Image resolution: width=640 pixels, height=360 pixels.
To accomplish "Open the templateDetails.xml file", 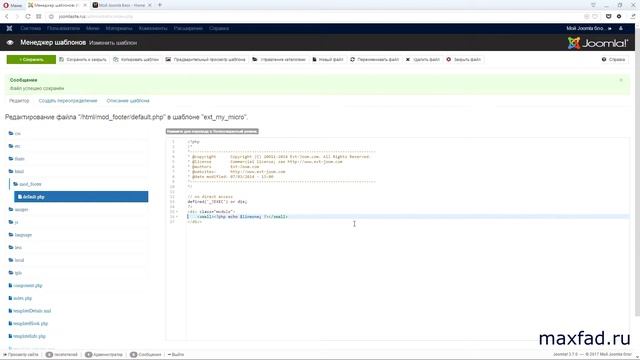I will pyautogui.click(x=30, y=311).
